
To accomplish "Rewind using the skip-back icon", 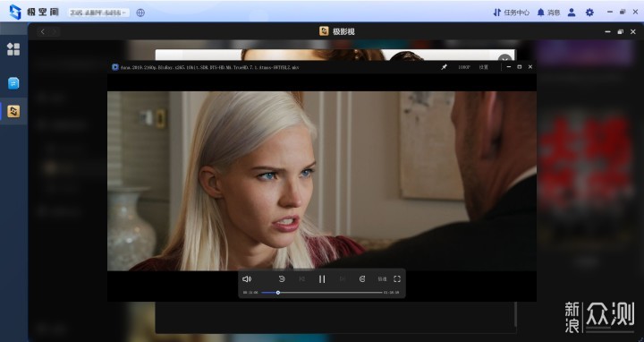I will [x=282, y=278].
